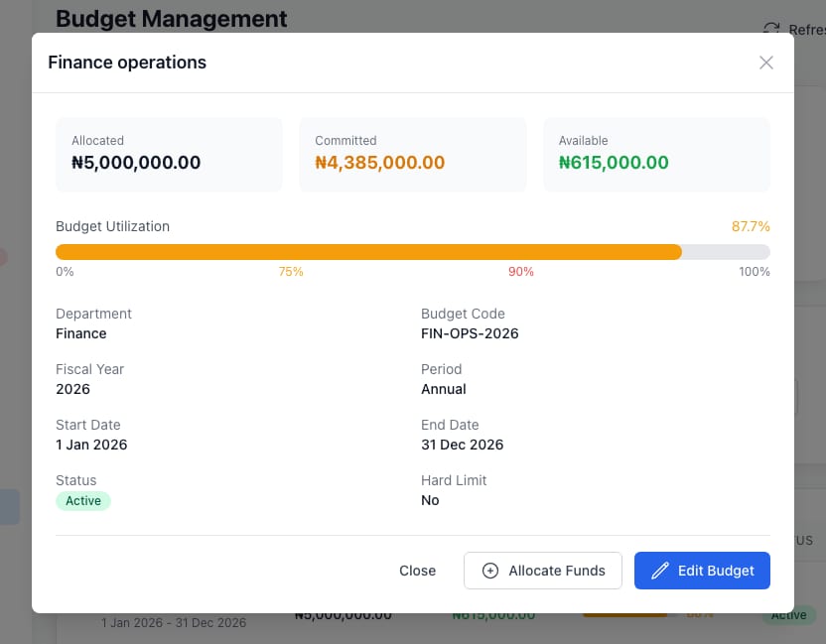826x644 pixels.
Task: Click the green Active status badge
Action: point(83,501)
